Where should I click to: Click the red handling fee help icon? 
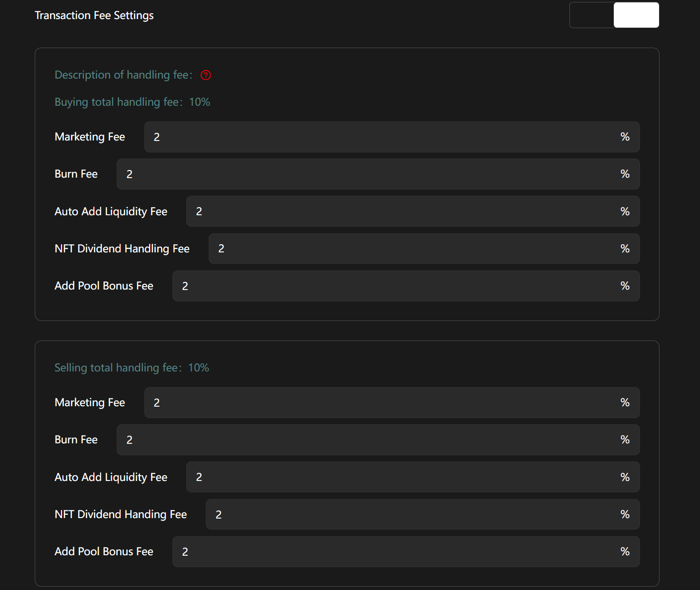[x=205, y=75]
